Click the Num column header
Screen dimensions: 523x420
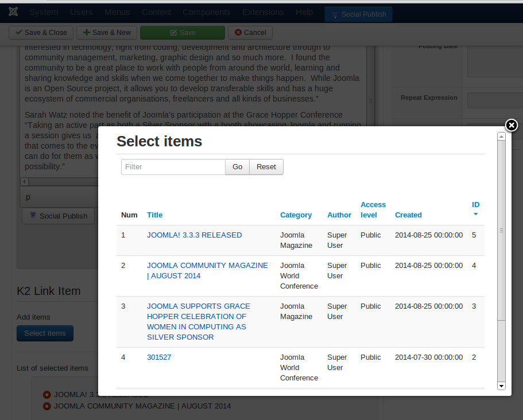[x=129, y=215]
